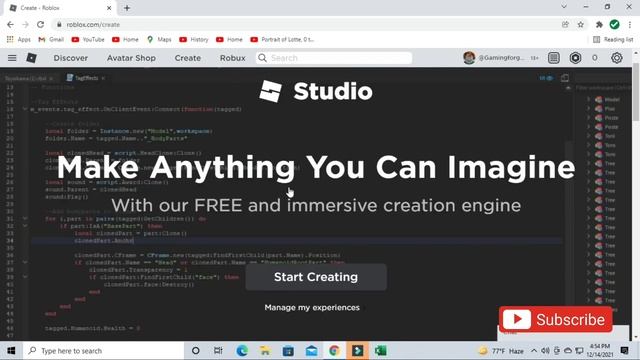Open Portrait of Lotte bookmark
The width and height of the screenshot is (640, 360).
[282, 40]
